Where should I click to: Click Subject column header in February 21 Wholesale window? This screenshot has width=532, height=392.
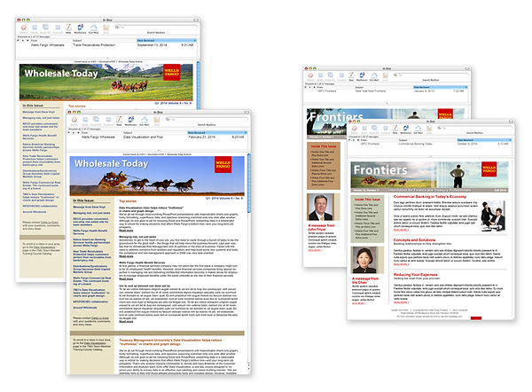tap(128, 133)
